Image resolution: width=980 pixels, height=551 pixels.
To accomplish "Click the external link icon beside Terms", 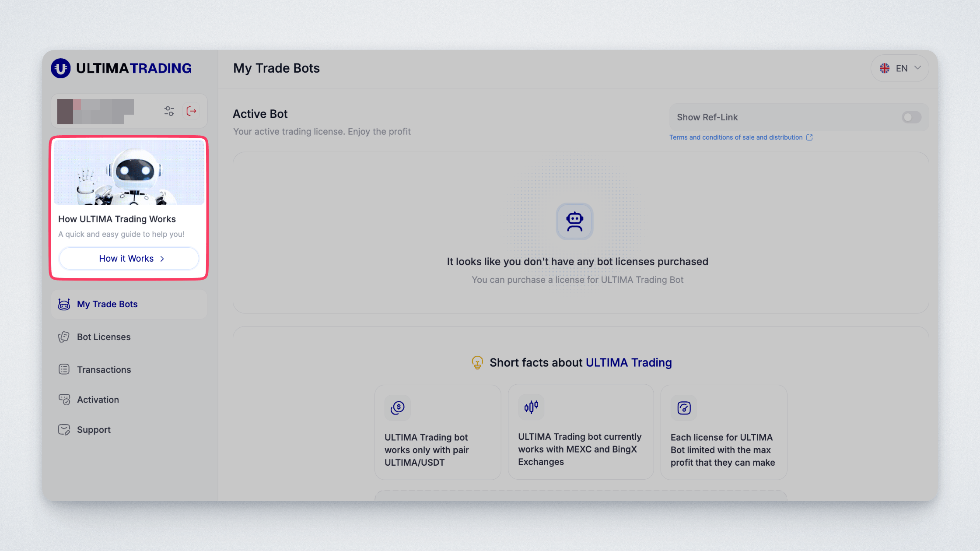I will click(x=809, y=137).
